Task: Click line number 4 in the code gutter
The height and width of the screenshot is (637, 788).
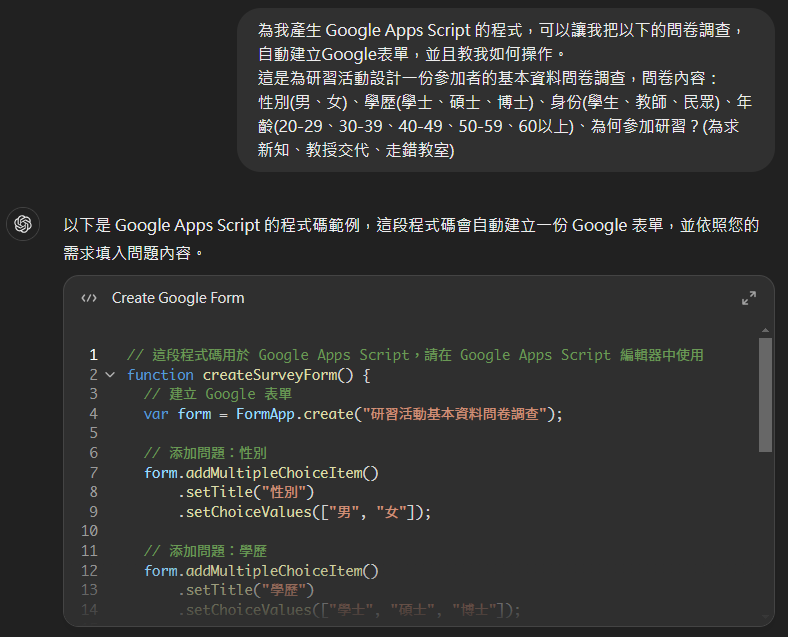Action: point(93,414)
